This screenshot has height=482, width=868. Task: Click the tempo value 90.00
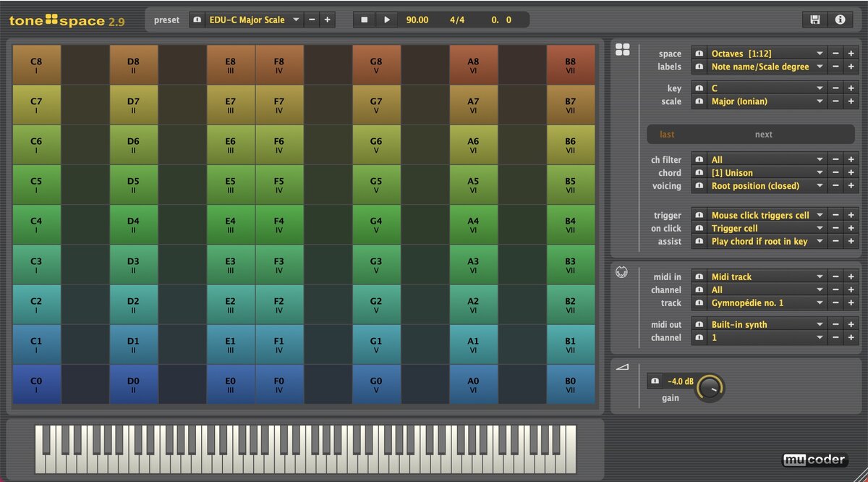pos(417,20)
